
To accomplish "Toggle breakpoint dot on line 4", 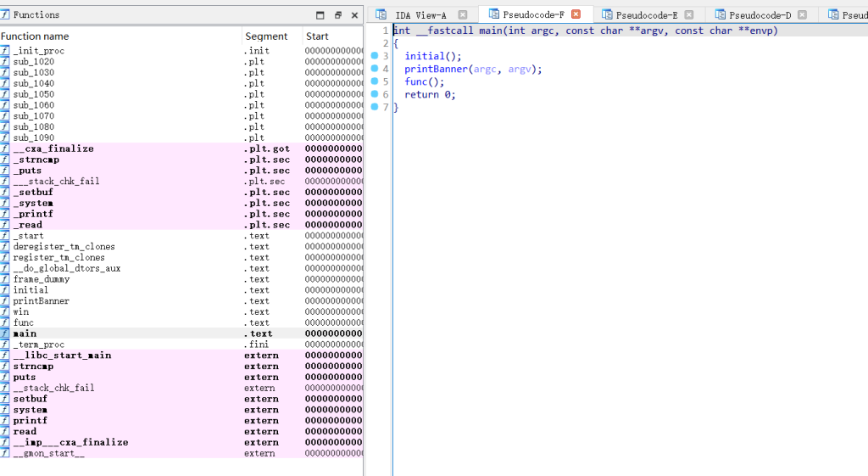I will pyautogui.click(x=375, y=68).
